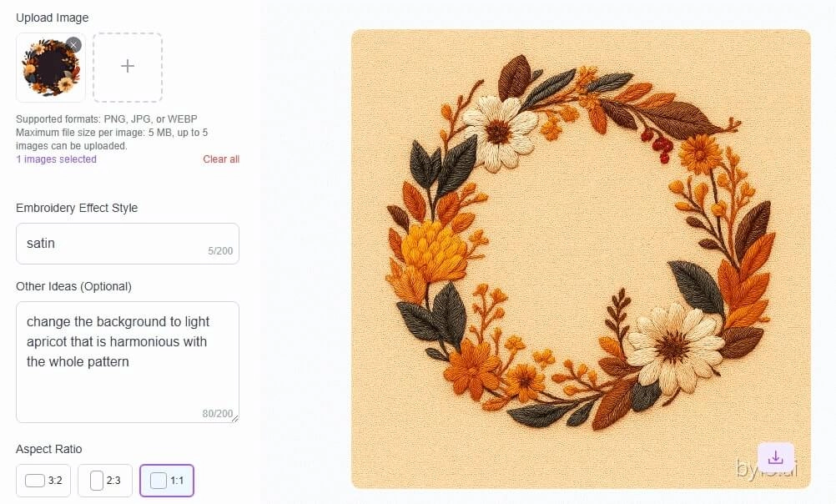Click the Aspect Ratio section label

(48, 449)
